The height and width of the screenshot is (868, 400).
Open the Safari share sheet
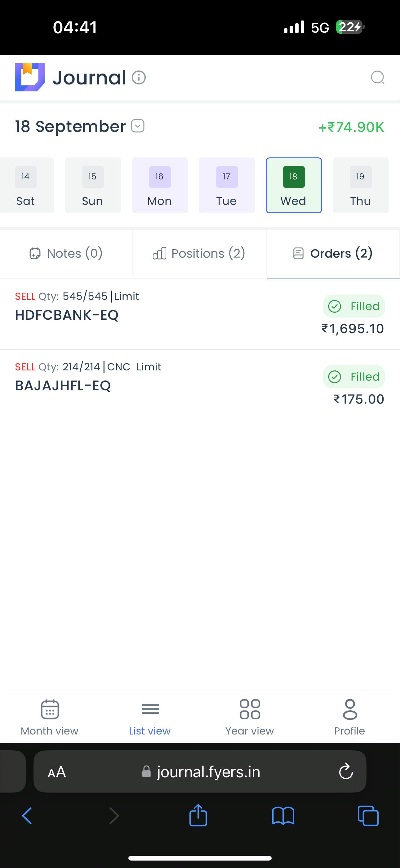tap(198, 816)
